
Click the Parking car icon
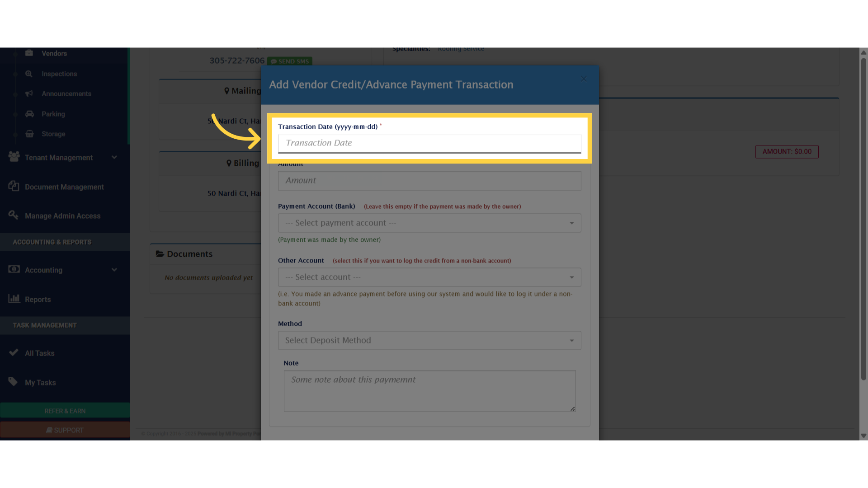pos(29,114)
